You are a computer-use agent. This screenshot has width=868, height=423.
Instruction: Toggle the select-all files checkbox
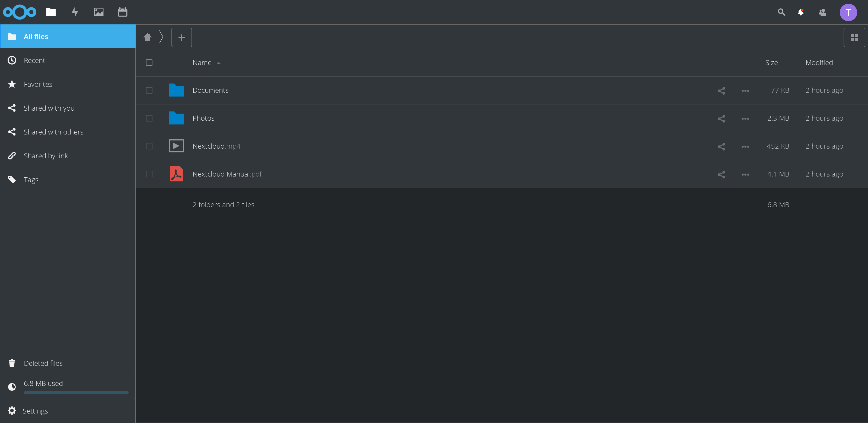point(149,63)
